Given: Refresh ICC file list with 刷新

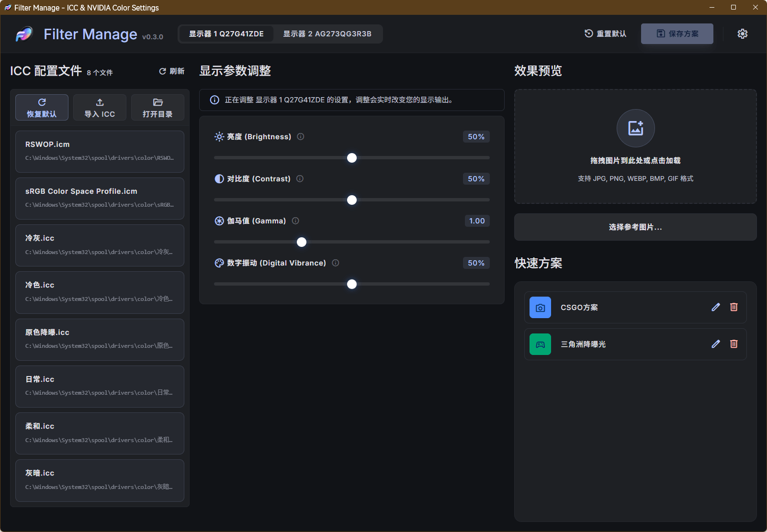Looking at the screenshot, I should click(x=171, y=71).
